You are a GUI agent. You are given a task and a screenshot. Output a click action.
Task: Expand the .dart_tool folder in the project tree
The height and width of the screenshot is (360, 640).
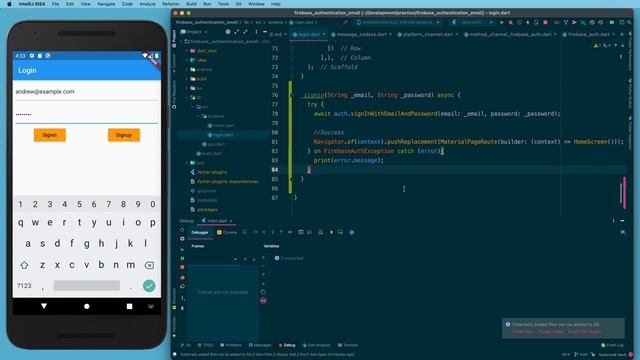click(187, 51)
